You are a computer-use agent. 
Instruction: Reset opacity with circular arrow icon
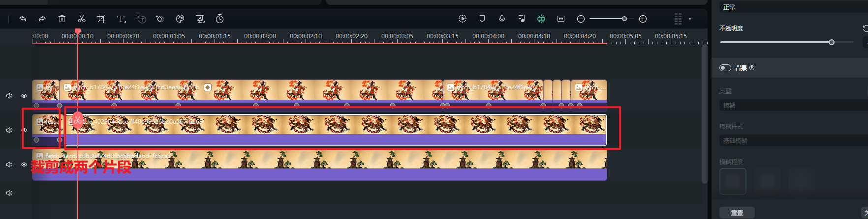[866, 28]
